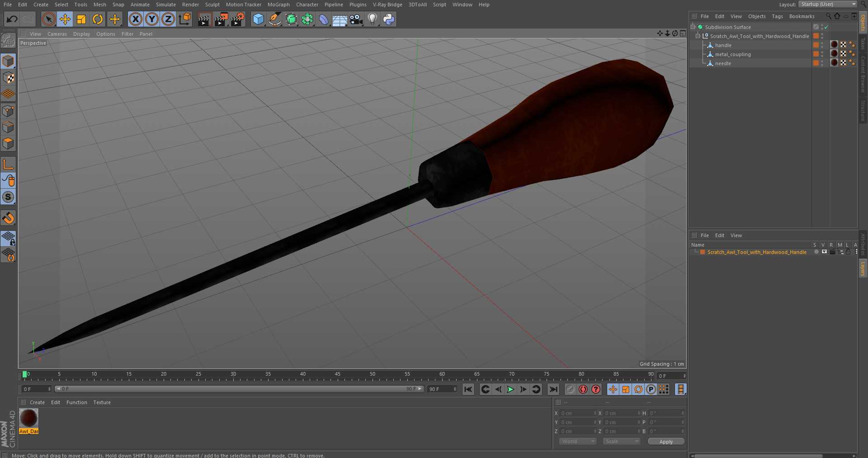868x458 pixels.
Task: Toggle render flag of Scratch_Awl_Tool layer
Action: [x=832, y=252]
